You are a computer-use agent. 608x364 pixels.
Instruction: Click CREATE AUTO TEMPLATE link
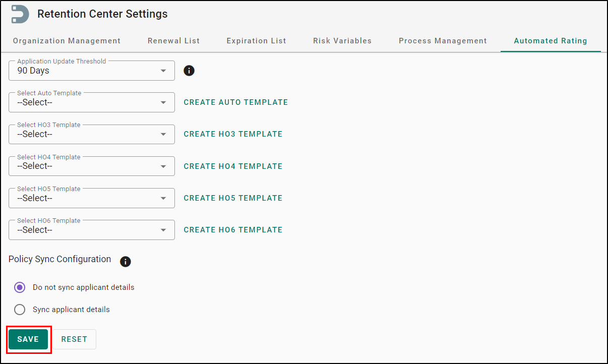(236, 102)
